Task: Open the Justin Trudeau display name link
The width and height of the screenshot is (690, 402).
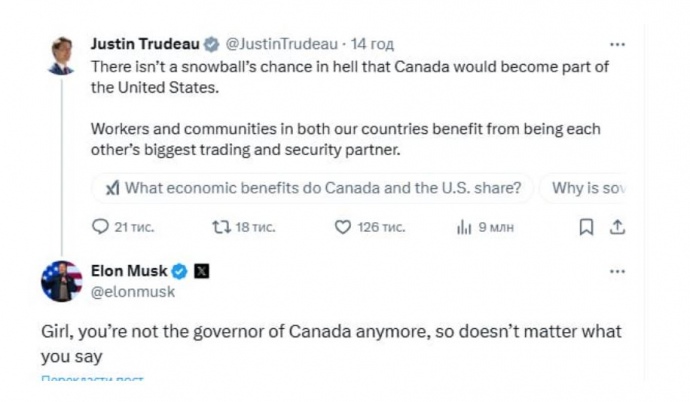Action: [x=145, y=44]
